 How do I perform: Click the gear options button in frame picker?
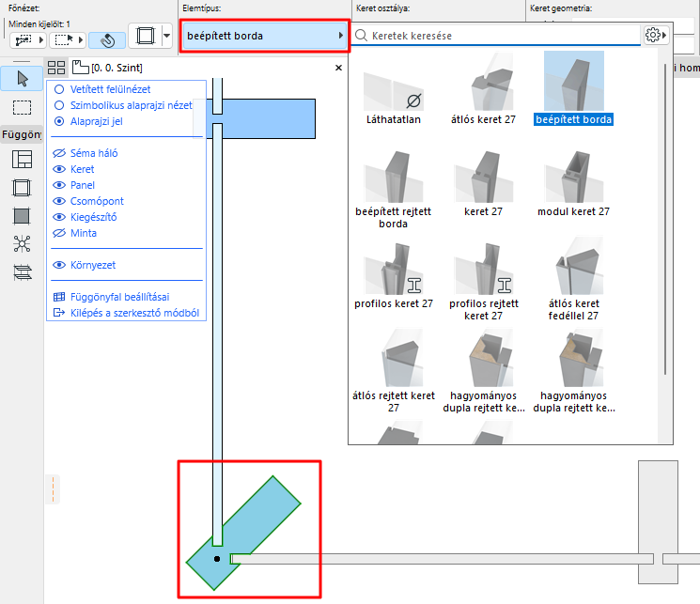[x=655, y=35]
